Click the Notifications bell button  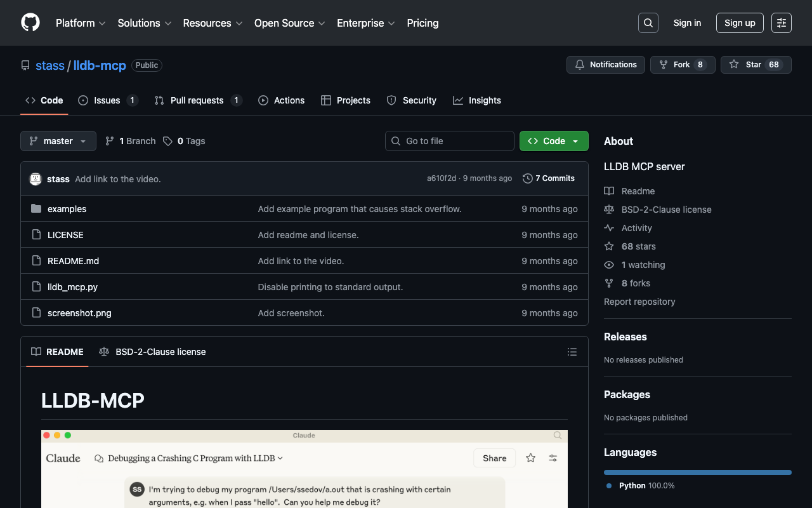605,65
